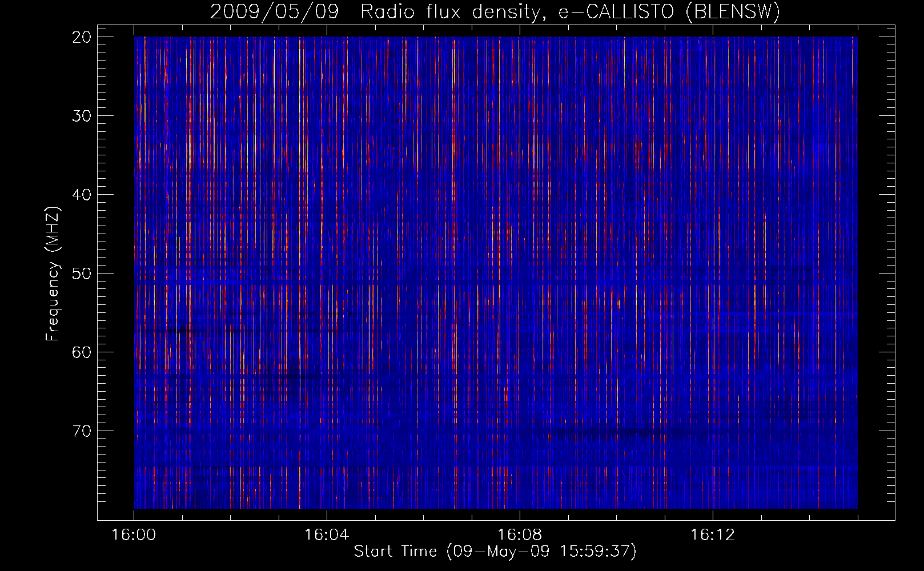Click the 'Start Time (09-May-09 15:59:37)' axis label
The image size is (924, 571).
tap(495, 552)
